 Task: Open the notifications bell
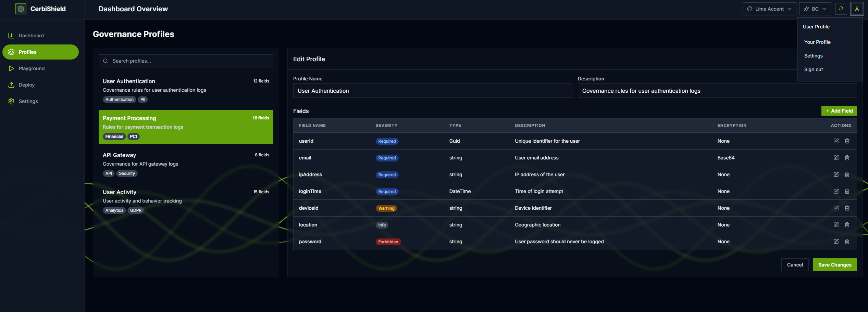(x=841, y=9)
